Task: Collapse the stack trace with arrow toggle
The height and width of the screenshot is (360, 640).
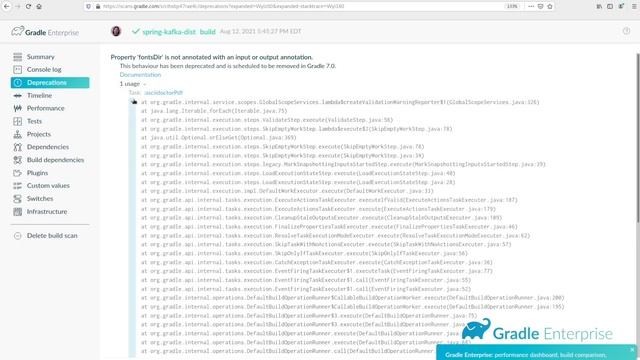Action: 134,102
